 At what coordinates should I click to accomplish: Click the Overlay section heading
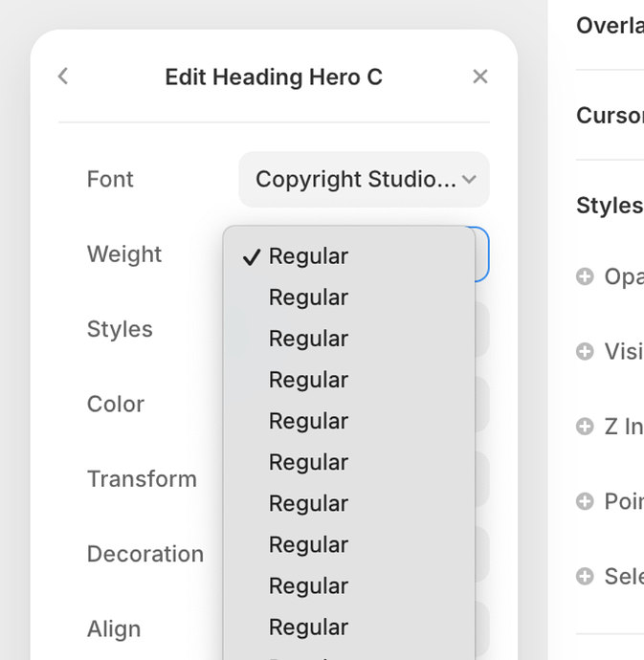610,26
